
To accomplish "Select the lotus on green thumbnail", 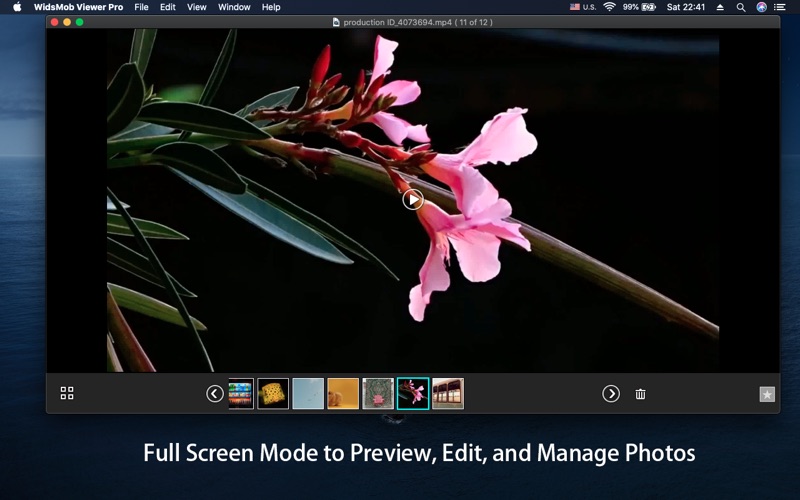I will (378, 394).
